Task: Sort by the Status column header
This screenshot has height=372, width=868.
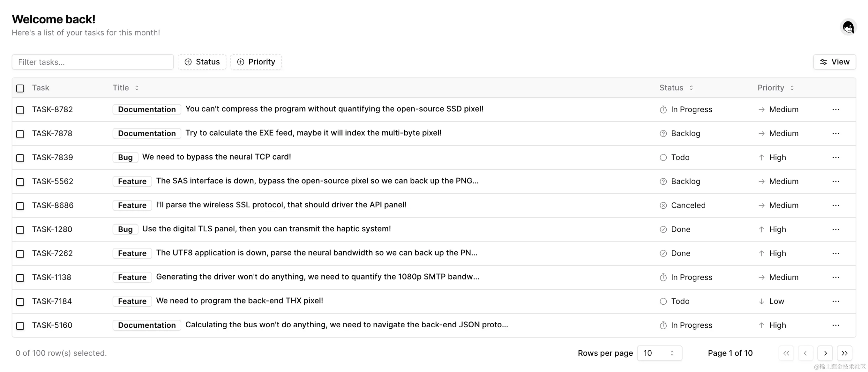Action: (676, 88)
